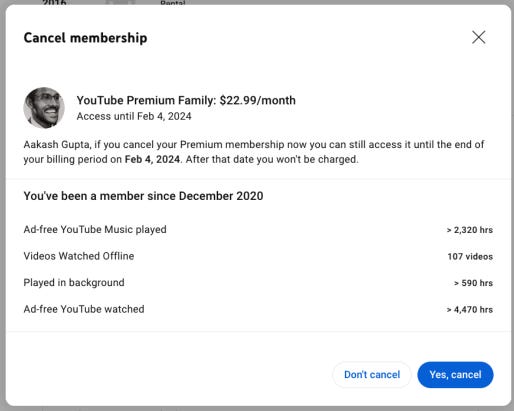The width and height of the screenshot is (514, 411).
Task: Select the Ad-free YouTube Music played label
Action: pos(95,229)
